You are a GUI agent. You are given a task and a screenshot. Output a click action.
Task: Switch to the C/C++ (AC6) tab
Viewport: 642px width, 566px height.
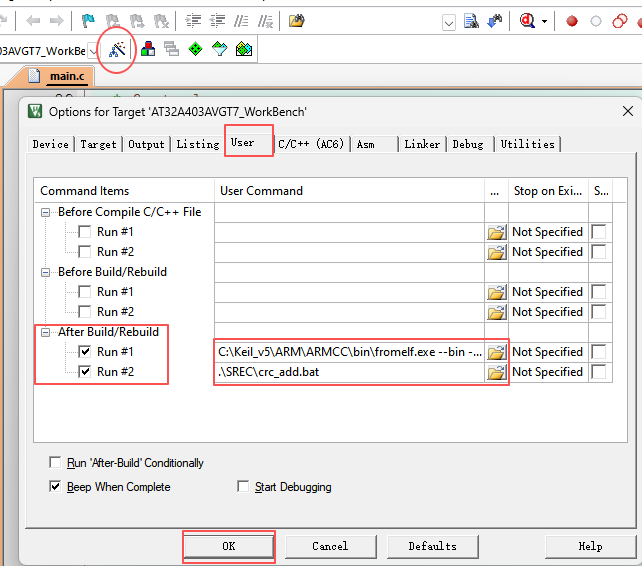[x=311, y=144]
